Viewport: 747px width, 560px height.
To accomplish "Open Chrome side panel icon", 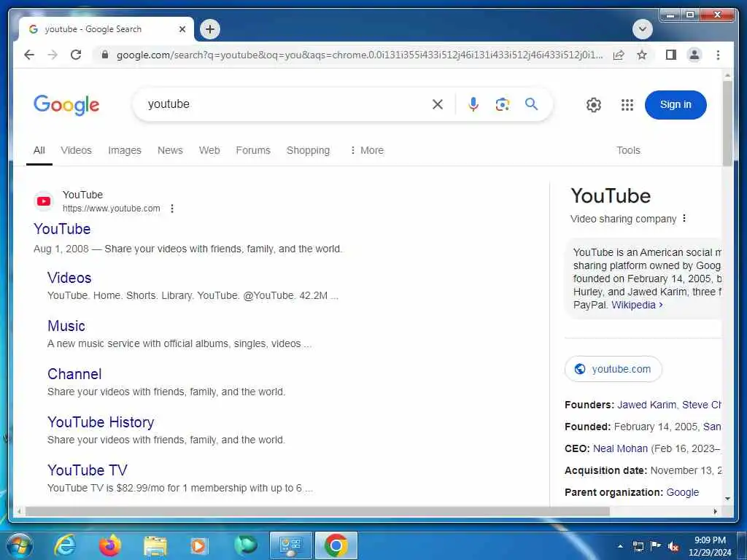I will click(671, 55).
